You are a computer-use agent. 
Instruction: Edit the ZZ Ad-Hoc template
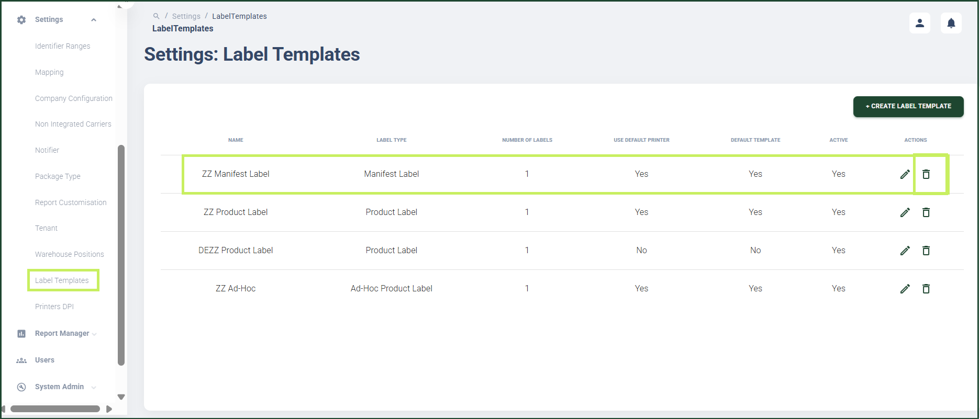pos(905,289)
